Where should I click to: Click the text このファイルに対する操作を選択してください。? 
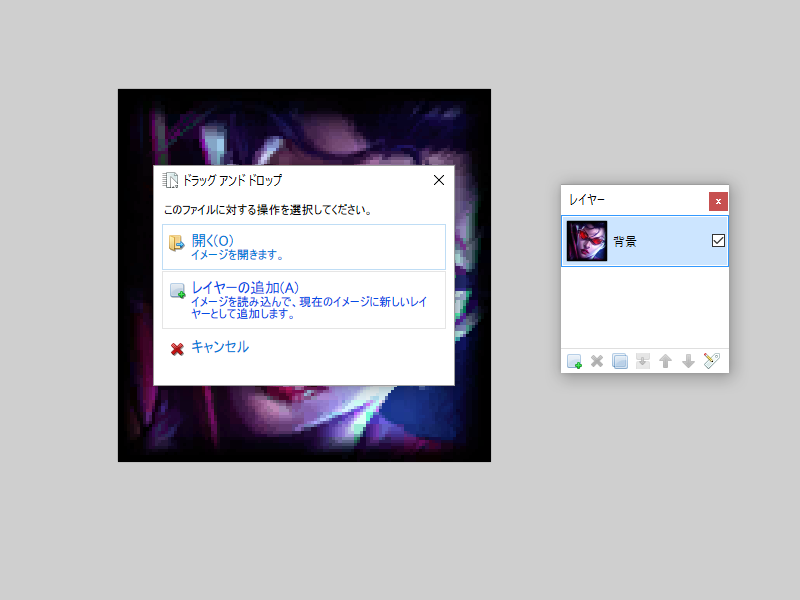coord(268,210)
